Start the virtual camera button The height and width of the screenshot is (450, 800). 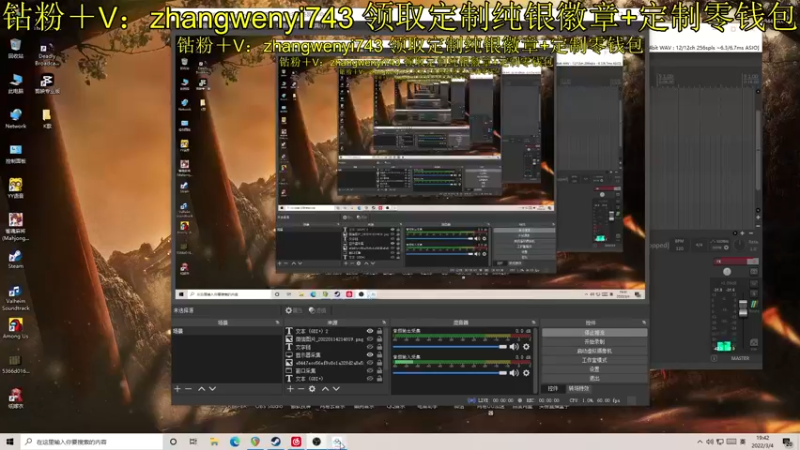(x=594, y=351)
